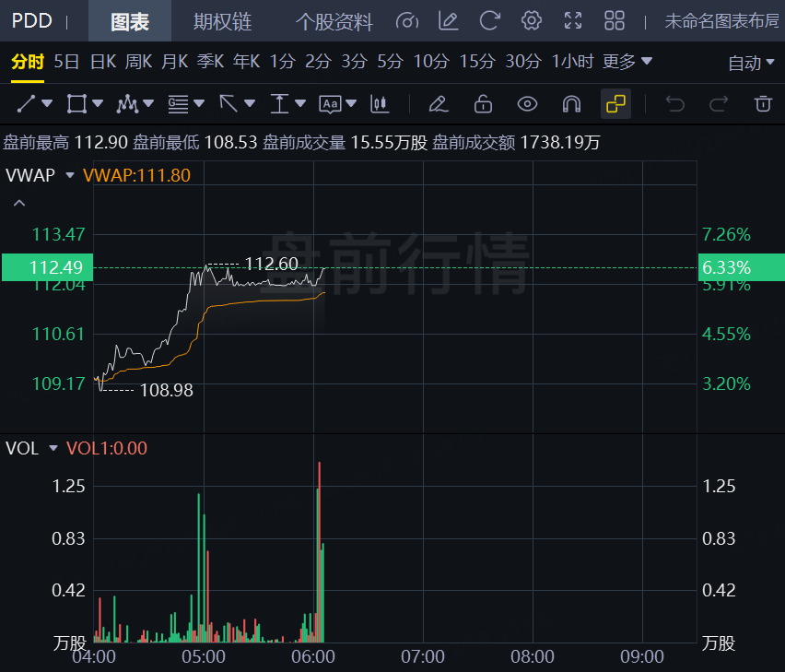785x672 pixels.
Task: Select the 30分 interval
Action: [523, 62]
